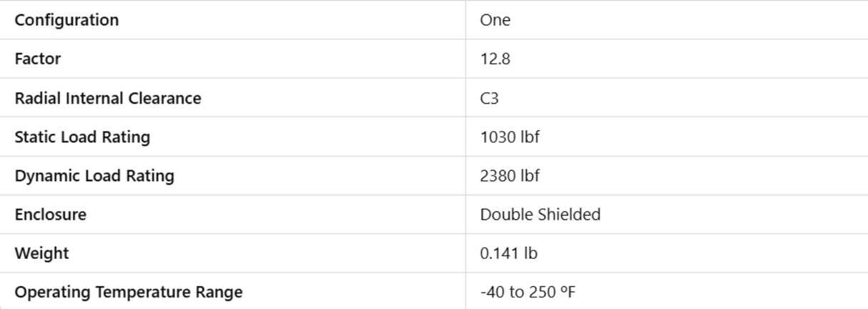Click the Radial Internal Clearance label
This screenshot has width=868, height=309.
coord(108,98)
